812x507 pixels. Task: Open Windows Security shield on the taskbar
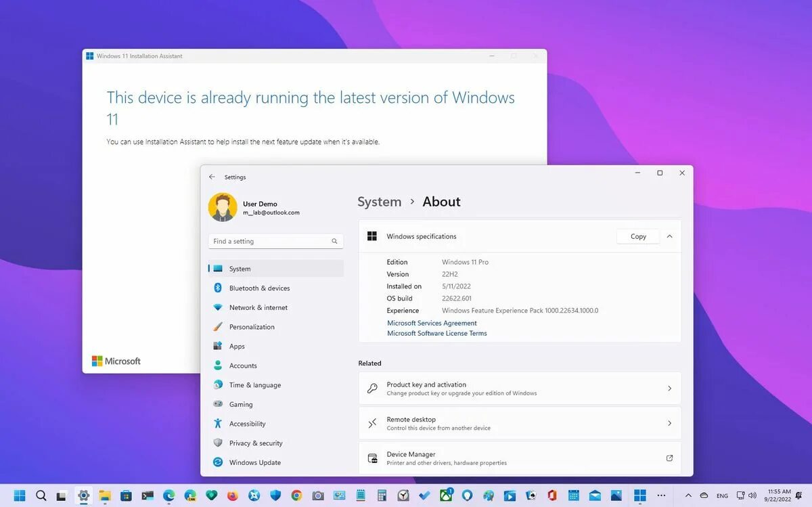coord(275,495)
